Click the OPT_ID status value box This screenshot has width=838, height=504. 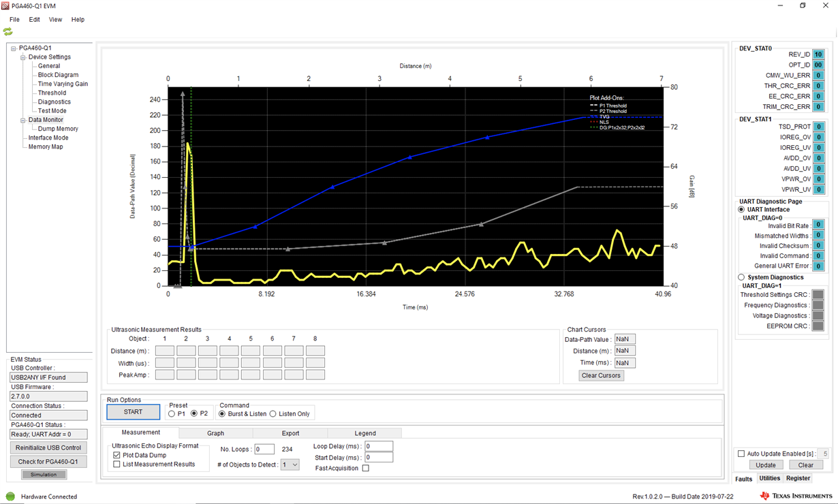tap(818, 65)
